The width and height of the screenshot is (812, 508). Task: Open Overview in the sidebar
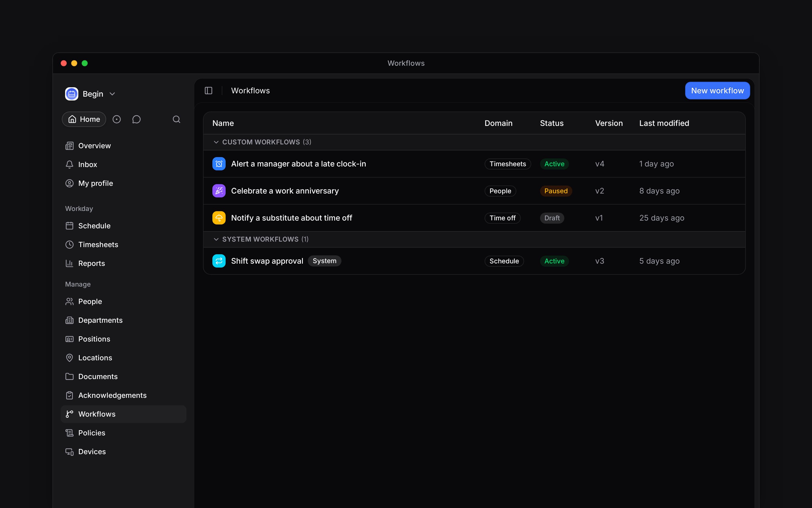[x=123, y=146]
